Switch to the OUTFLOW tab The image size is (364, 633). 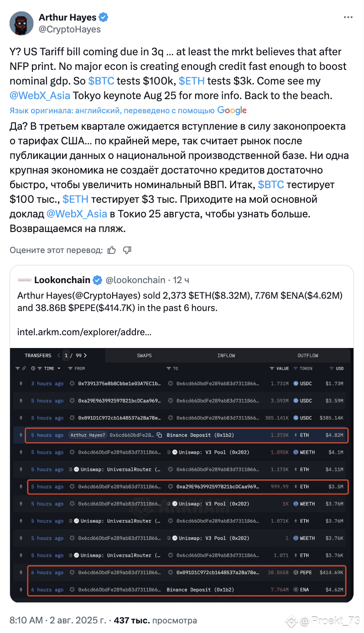click(308, 355)
